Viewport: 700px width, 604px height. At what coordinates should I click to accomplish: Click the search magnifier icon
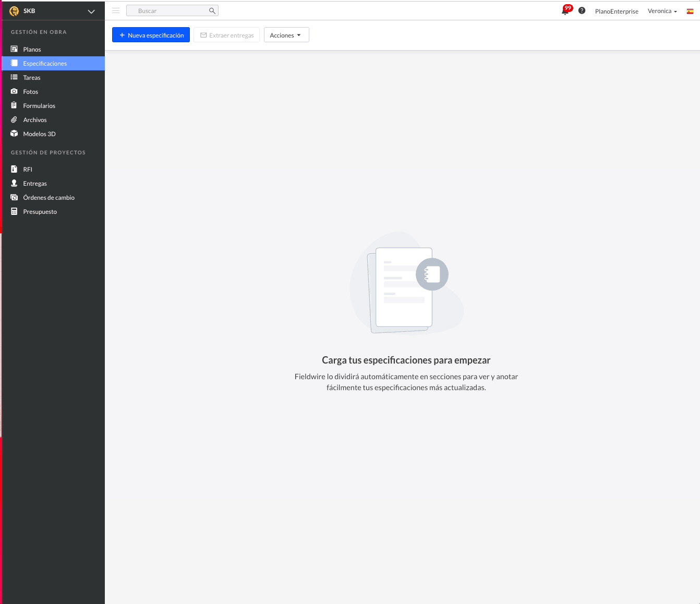coord(212,11)
